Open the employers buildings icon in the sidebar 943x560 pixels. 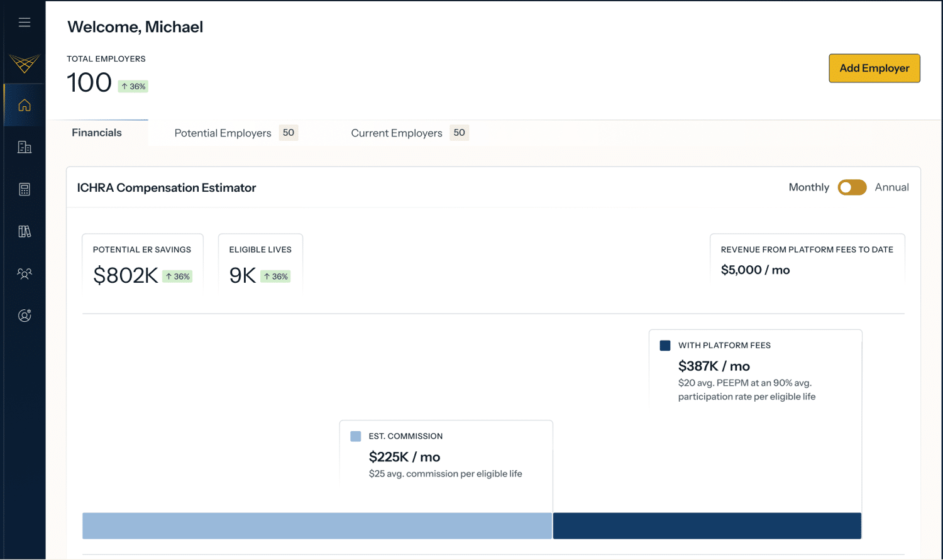[25, 147]
